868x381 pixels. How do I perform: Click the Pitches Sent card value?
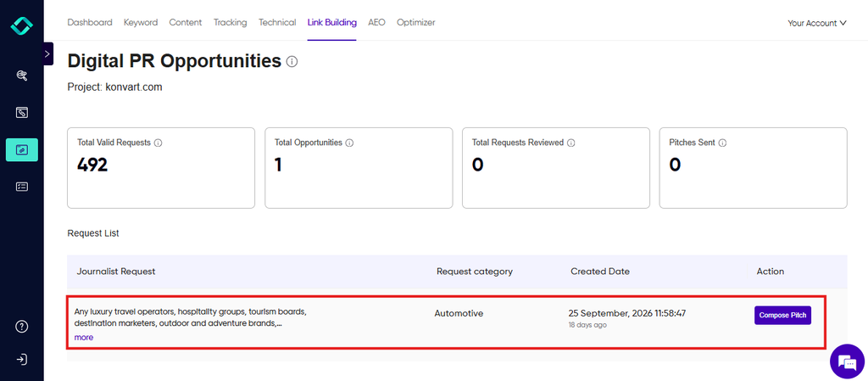(675, 165)
